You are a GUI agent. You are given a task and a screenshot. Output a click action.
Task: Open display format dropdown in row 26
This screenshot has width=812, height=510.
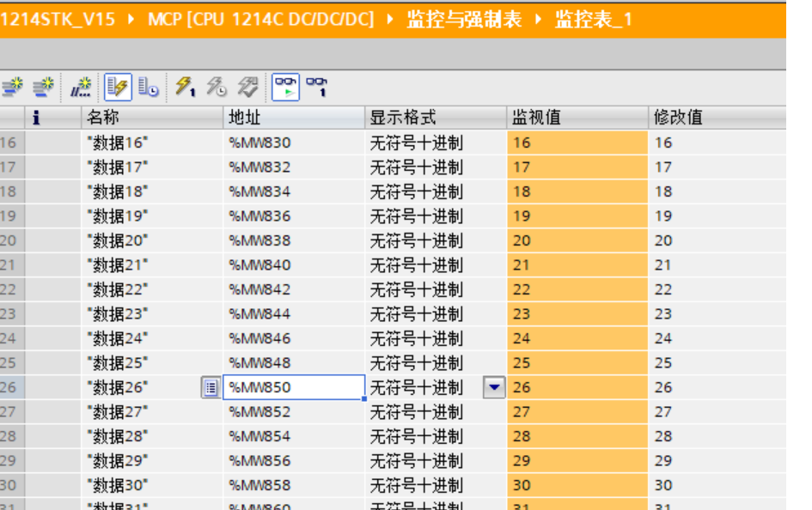tap(494, 388)
